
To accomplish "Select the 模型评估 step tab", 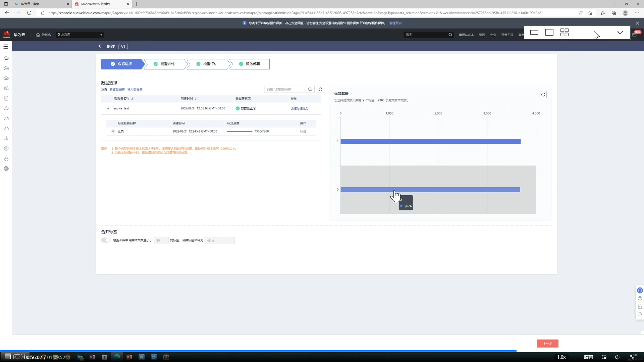I will (x=207, y=64).
